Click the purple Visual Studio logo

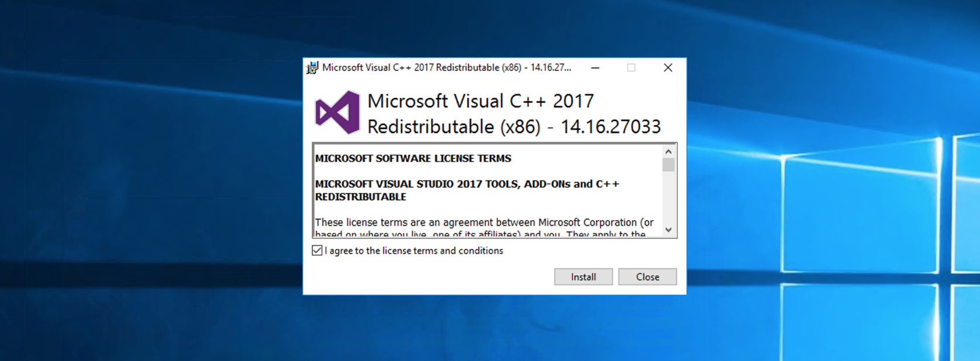pos(337,112)
